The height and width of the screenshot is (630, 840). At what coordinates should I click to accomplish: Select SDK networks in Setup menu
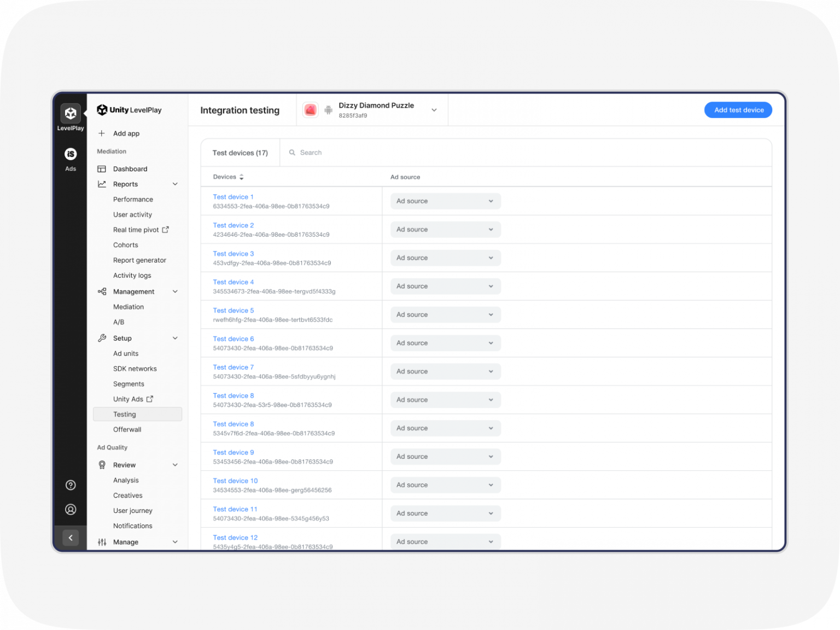pos(135,369)
